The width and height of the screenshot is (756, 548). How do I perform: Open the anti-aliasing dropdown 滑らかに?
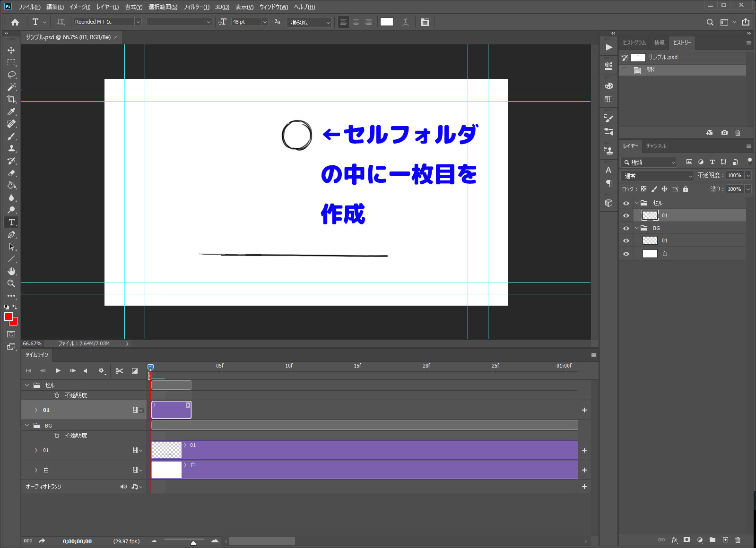pos(309,22)
